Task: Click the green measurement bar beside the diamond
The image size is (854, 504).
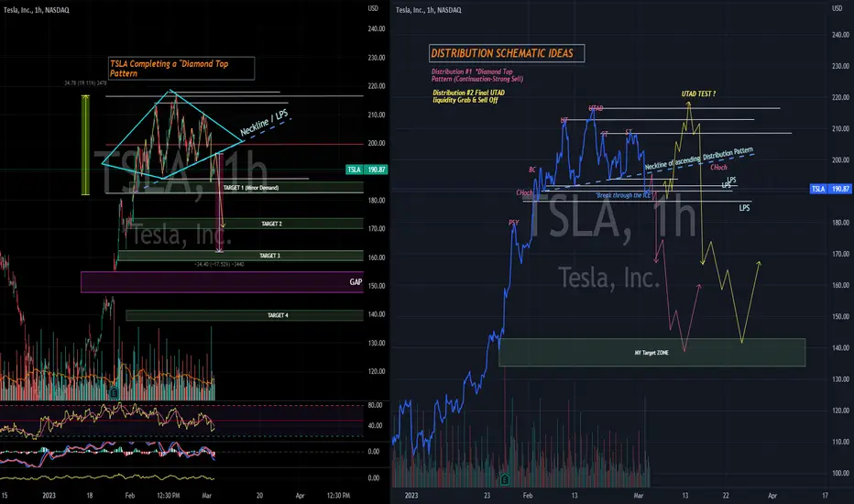Action: pos(85,145)
